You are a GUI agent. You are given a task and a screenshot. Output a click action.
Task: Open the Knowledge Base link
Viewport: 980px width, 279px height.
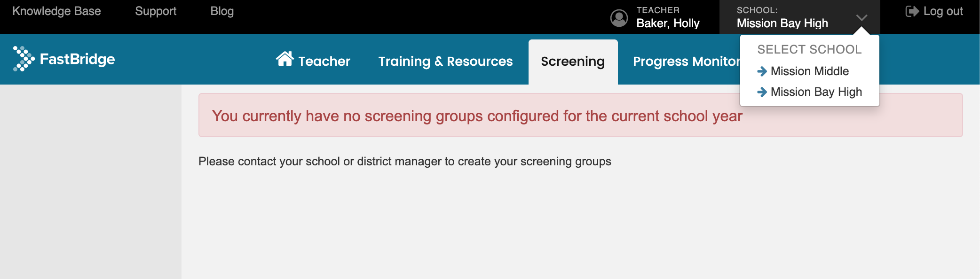tap(56, 11)
